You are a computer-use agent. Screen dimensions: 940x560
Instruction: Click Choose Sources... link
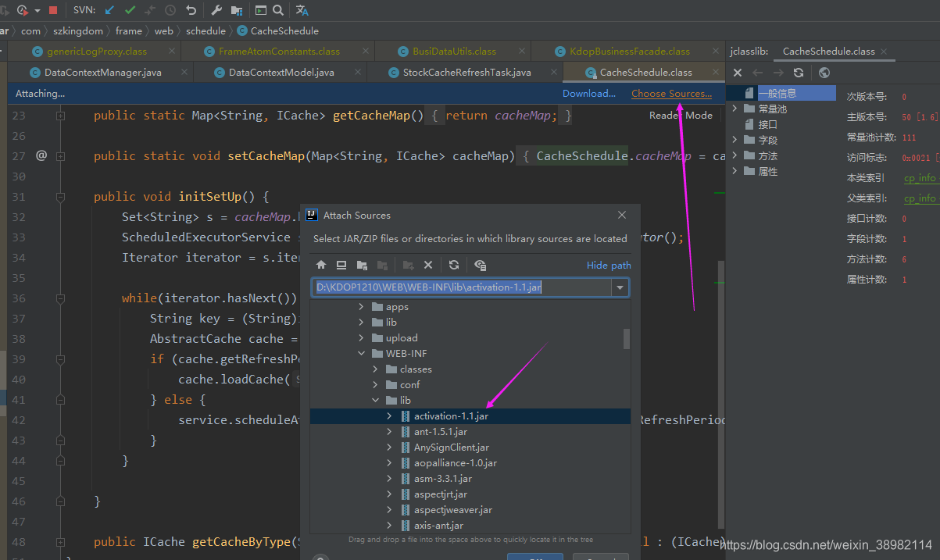(x=672, y=93)
